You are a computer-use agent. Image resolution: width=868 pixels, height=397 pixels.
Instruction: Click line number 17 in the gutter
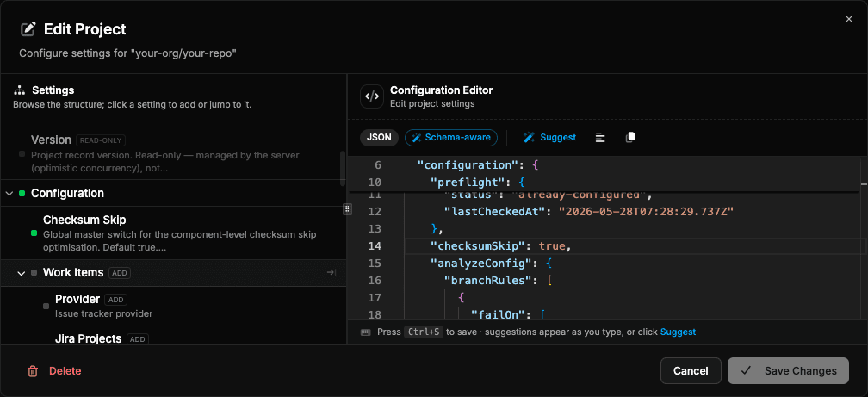[375, 297]
